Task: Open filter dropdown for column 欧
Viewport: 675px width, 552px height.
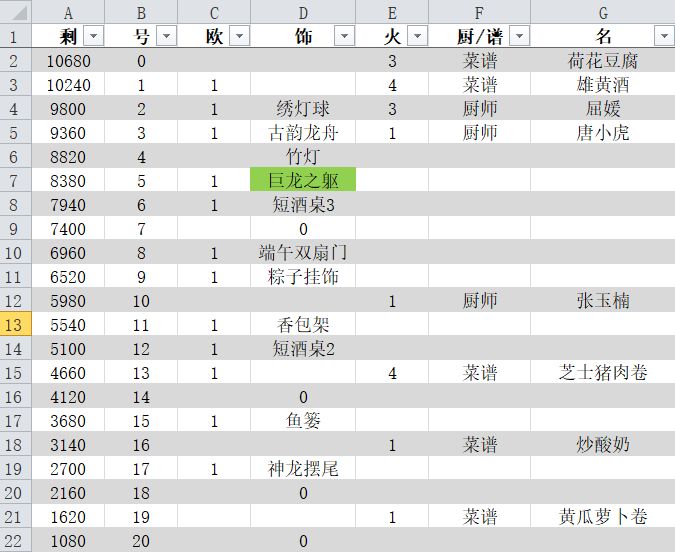Action: click(x=239, y=36)
